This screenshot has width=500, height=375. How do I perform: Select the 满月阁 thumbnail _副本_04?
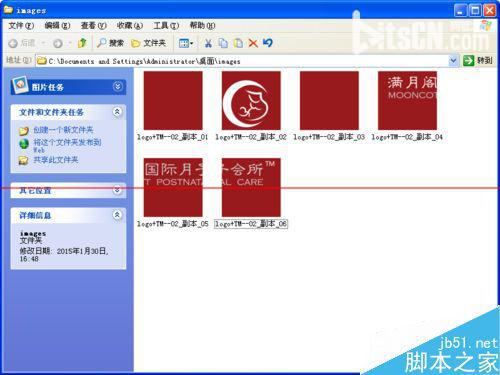pyautogui.click(x=407, y=100)
